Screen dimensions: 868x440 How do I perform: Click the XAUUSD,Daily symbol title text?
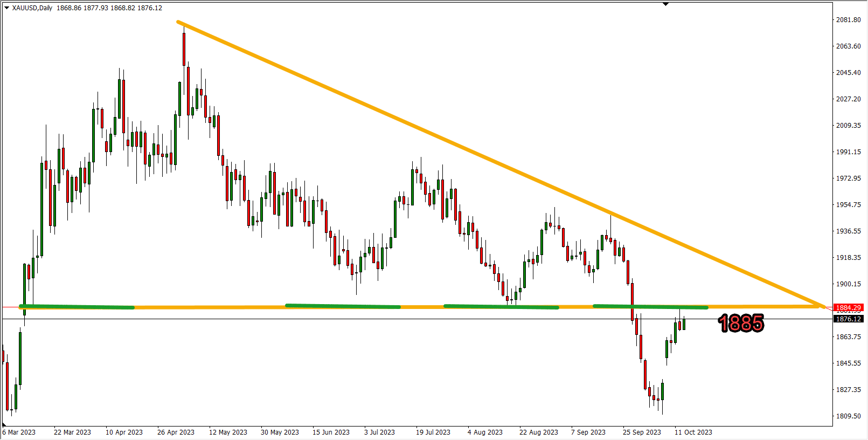coord(32,8)
